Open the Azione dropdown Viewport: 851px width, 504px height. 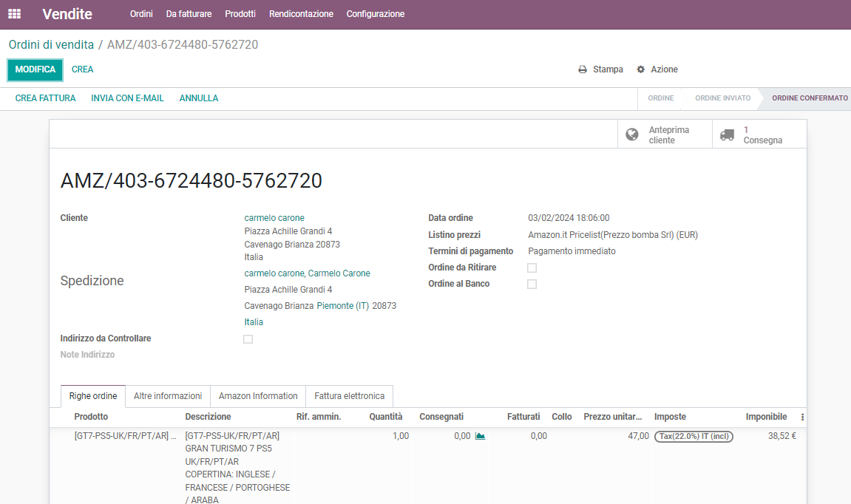657,69
